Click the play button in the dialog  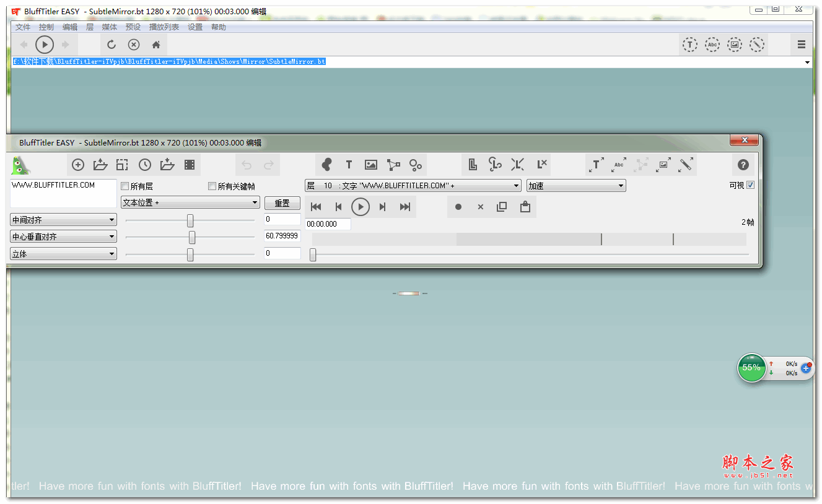pyautogui.click(x=361, y=207)
